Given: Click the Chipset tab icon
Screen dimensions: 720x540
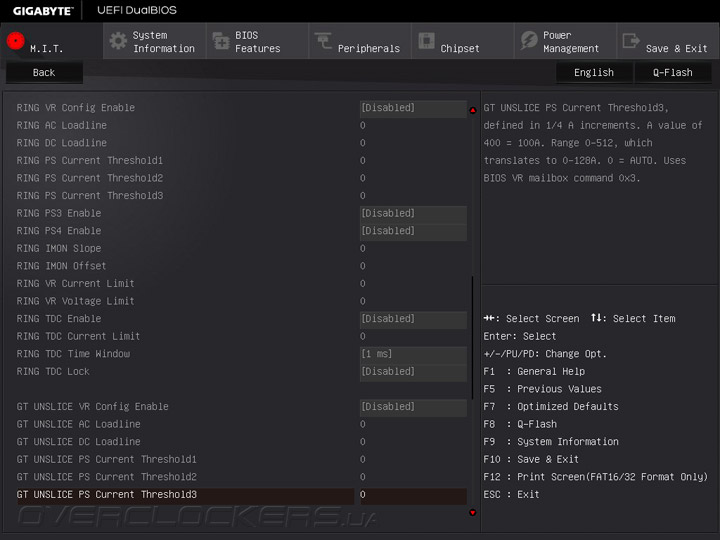Looking at the screenshot, I should (x=426, y=41).
